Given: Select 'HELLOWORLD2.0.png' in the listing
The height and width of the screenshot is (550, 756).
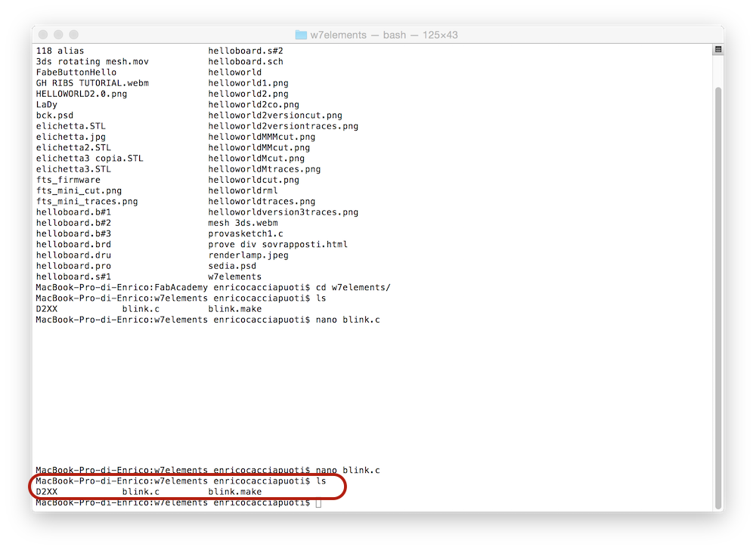Looking at the screenshot, I should tap(82, 94).
